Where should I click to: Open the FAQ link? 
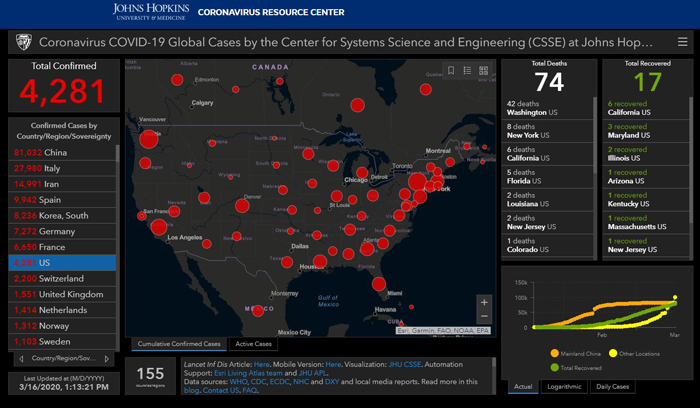coord(249,390)
